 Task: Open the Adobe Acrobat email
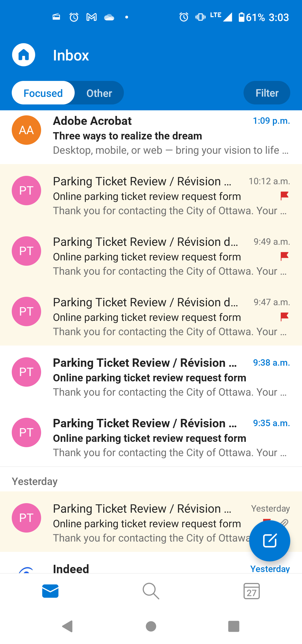click(168, 136)
